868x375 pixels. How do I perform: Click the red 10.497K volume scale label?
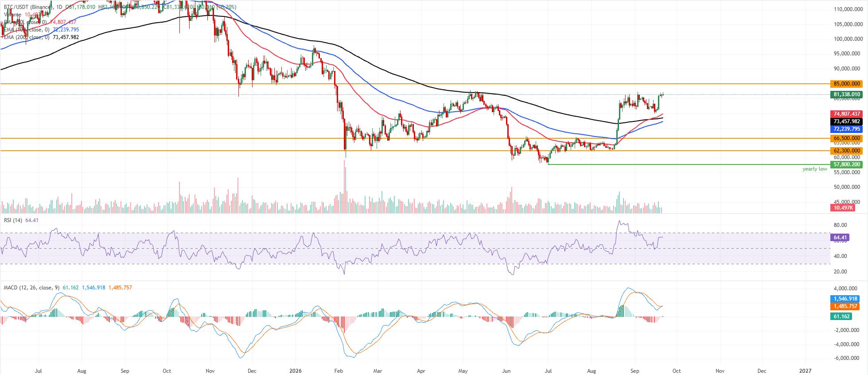pyautogui.click(x=843, y=208)
